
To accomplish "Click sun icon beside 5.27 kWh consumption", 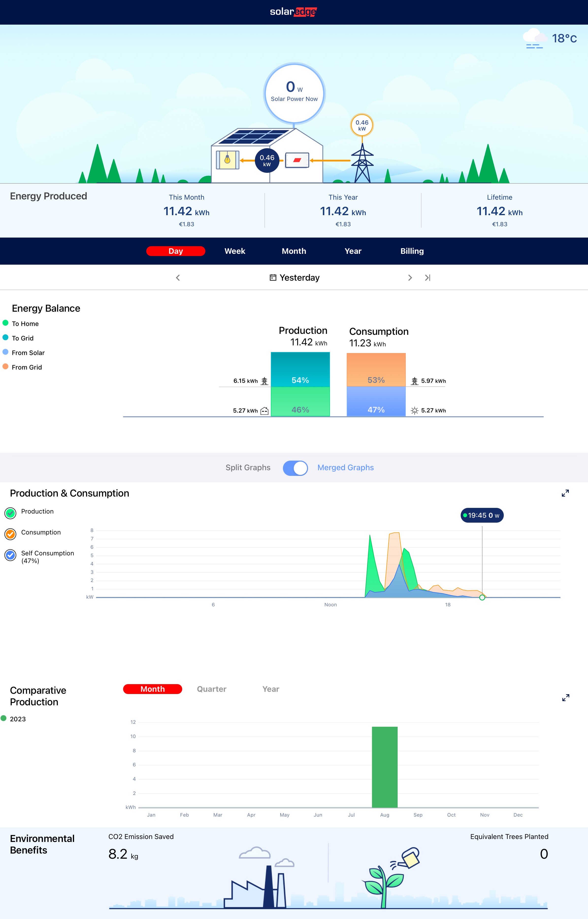I will click(415, 411).
